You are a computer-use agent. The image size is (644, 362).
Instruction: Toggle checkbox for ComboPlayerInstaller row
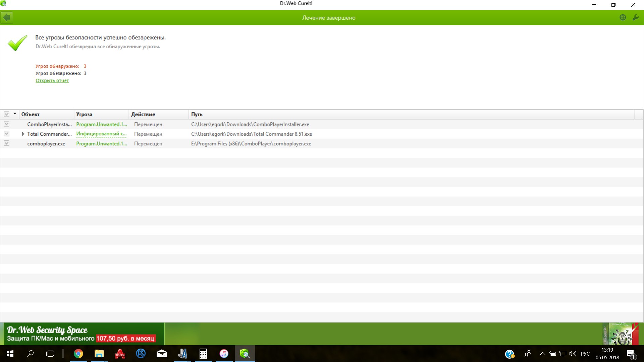coord(6,124)
